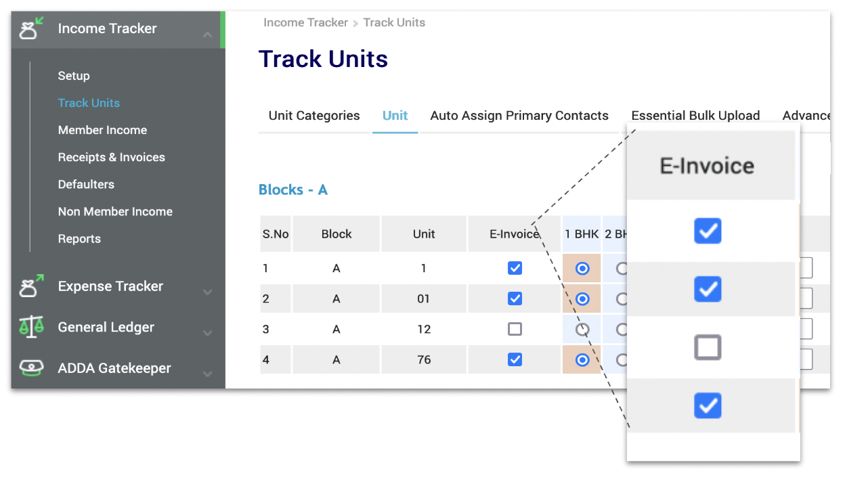Screen dimensions: 868x486
Task: Uncheck the E-Invoice box for unit 1
Action: coord(515,267)
